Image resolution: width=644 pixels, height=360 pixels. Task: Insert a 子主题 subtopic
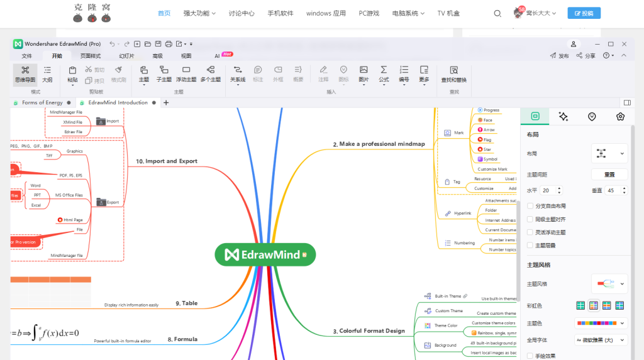click(x=164, y=74)
